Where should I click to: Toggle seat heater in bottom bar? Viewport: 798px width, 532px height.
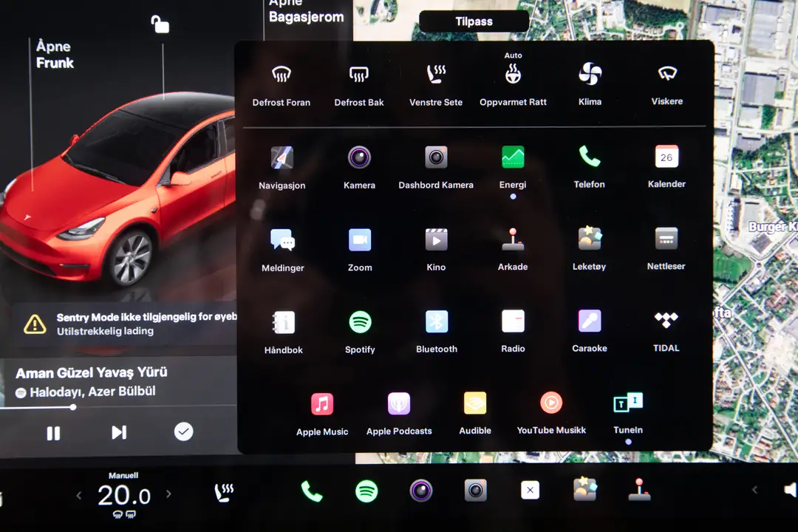pos(224,492)
